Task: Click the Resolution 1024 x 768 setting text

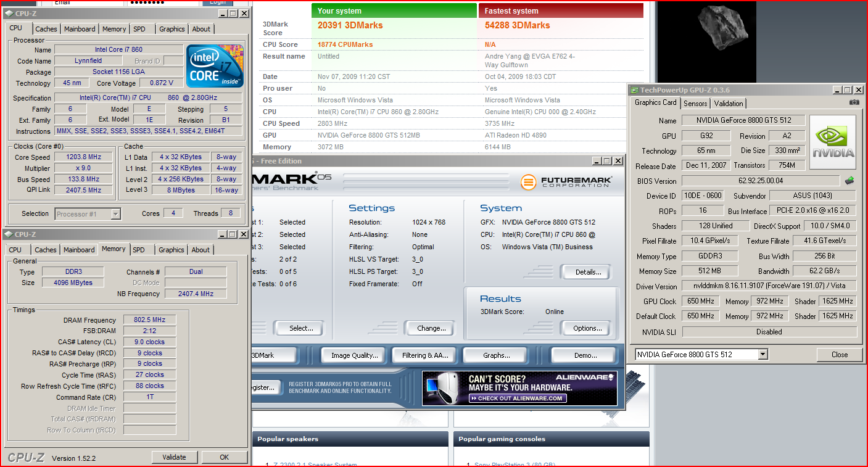Action: click(429, 222)
